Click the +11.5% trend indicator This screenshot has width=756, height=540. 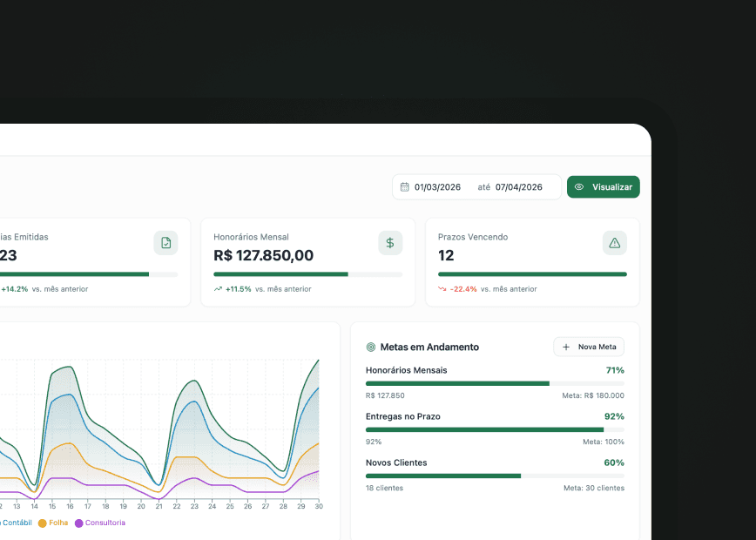coord(238,289)
